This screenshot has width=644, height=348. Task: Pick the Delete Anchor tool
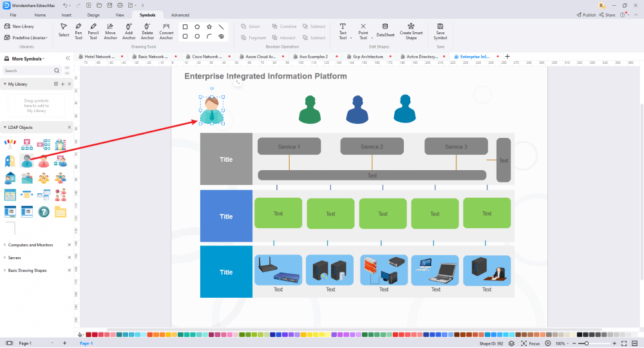[147, 30]
